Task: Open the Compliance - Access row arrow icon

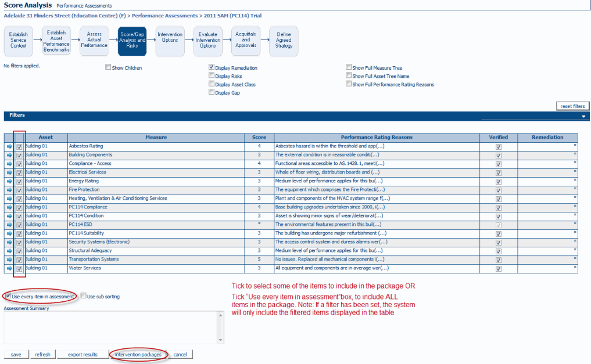Action: (x=9, y=164)
